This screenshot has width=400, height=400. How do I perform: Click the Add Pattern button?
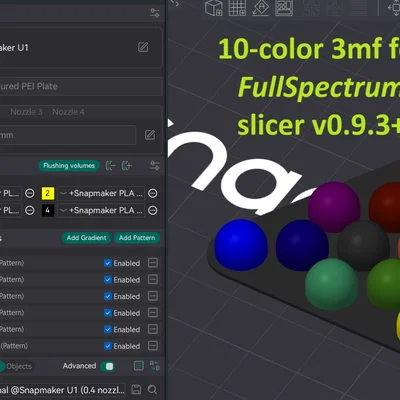tap(137, 238)
